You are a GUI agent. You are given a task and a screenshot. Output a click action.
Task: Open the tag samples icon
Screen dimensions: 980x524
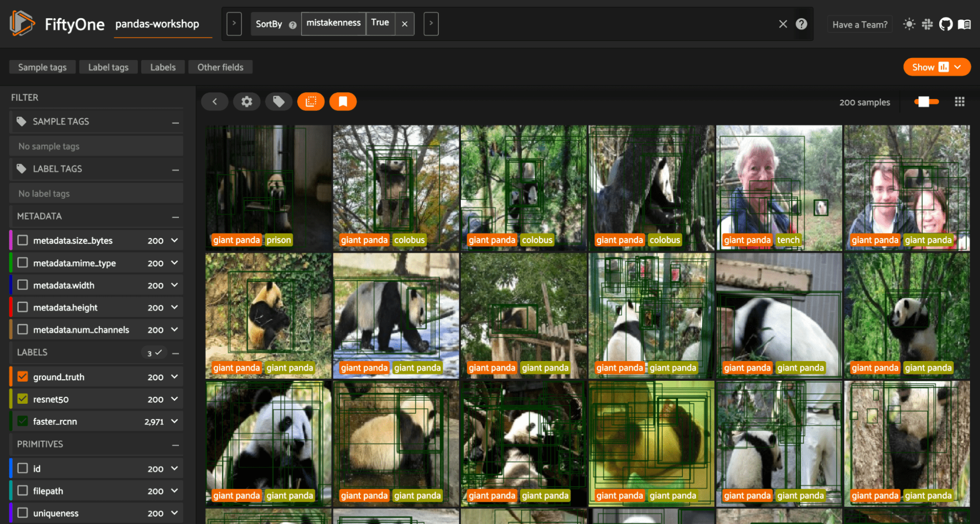[x=278, y=102]
